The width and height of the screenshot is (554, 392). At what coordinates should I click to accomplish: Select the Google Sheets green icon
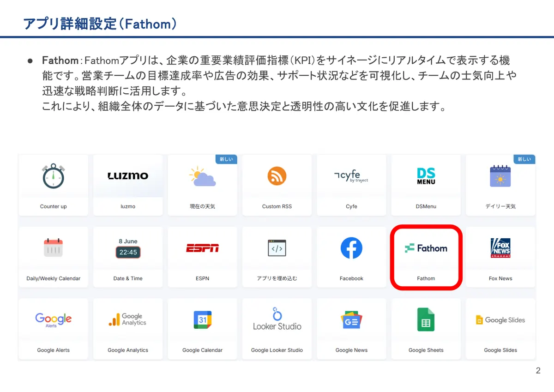[x=426, y=320]
